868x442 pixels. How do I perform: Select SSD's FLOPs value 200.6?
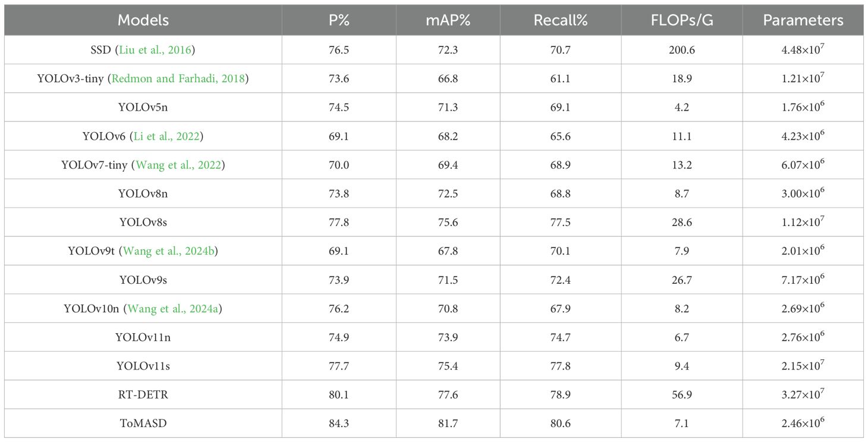(x=682, y=50)
